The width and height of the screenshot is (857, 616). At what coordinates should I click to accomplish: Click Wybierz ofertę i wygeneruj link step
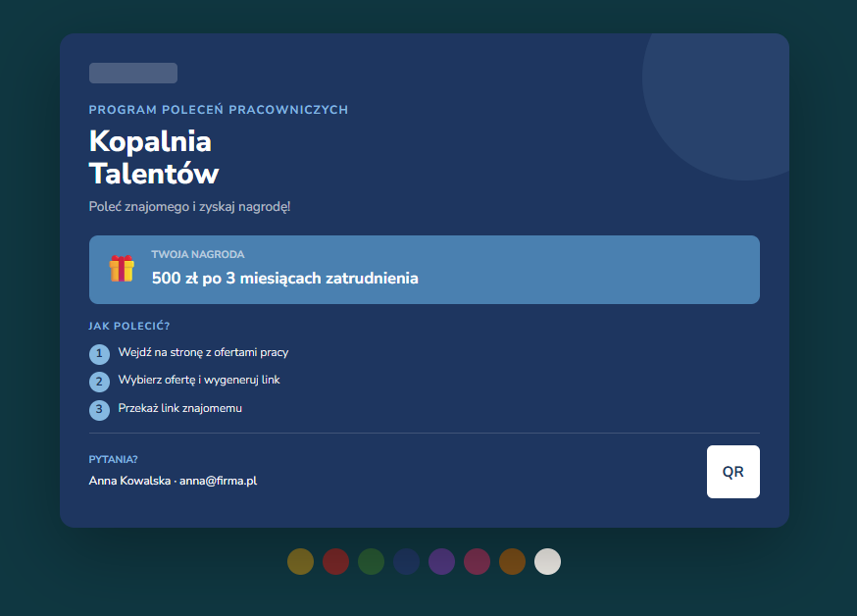point(199,380)
